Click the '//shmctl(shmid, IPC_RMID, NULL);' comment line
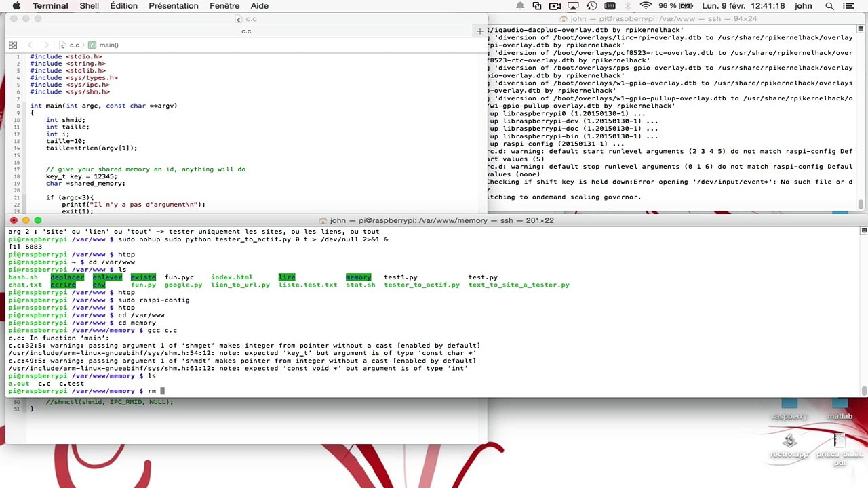The width and height of the screenshot is (868, 488). tap(110, 402)
